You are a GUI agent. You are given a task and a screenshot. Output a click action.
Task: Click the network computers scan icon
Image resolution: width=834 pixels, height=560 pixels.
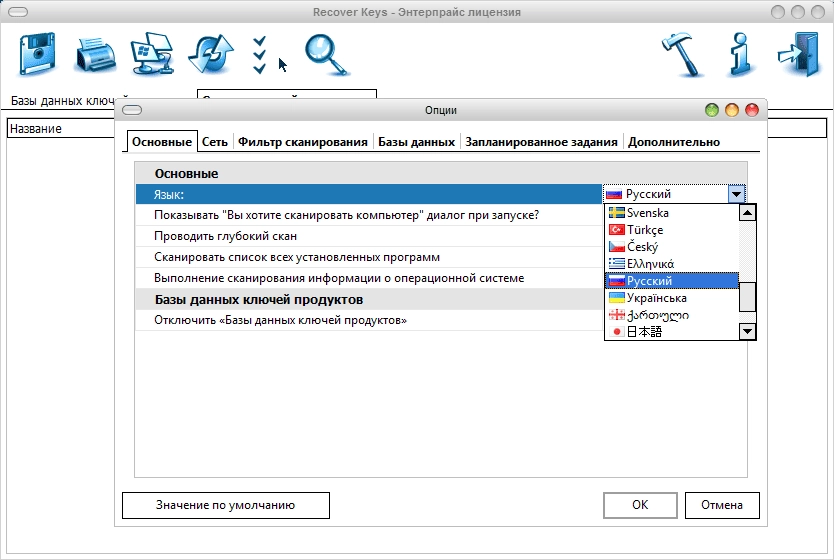click(153, 54)
